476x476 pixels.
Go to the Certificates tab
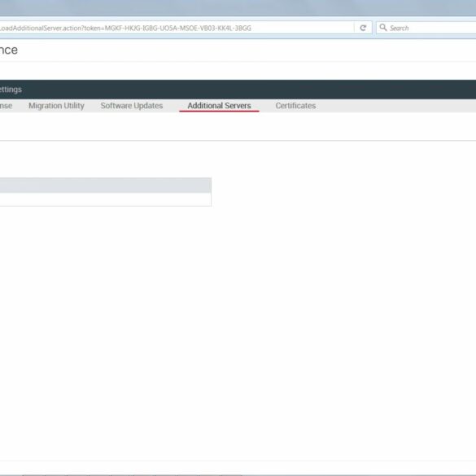tap(295, 106)
